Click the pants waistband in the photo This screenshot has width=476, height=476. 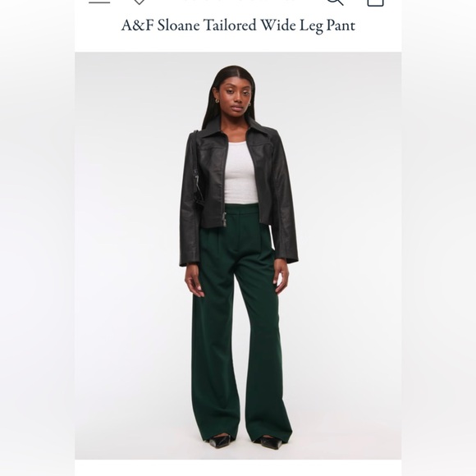[x=242, y=208]
